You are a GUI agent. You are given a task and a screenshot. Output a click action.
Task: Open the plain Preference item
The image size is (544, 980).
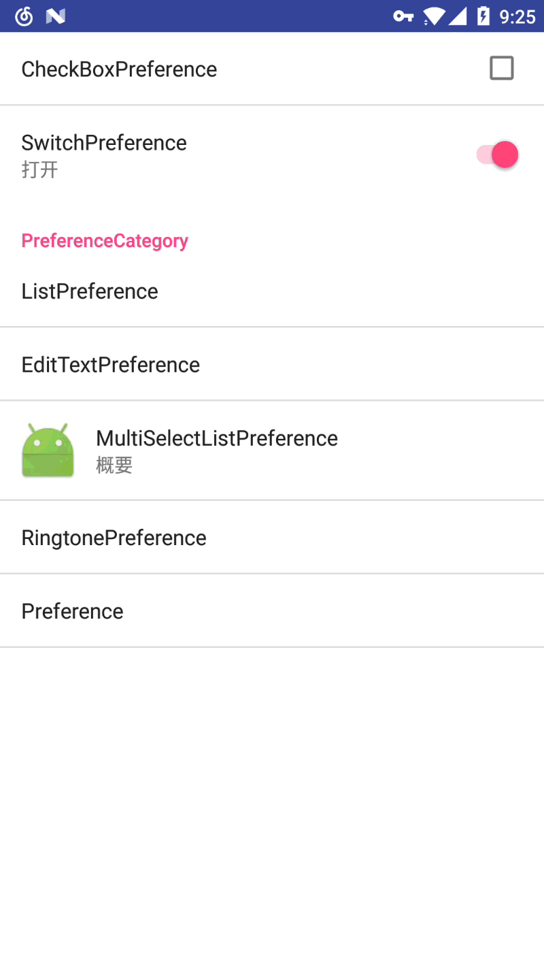pos(72,611)
